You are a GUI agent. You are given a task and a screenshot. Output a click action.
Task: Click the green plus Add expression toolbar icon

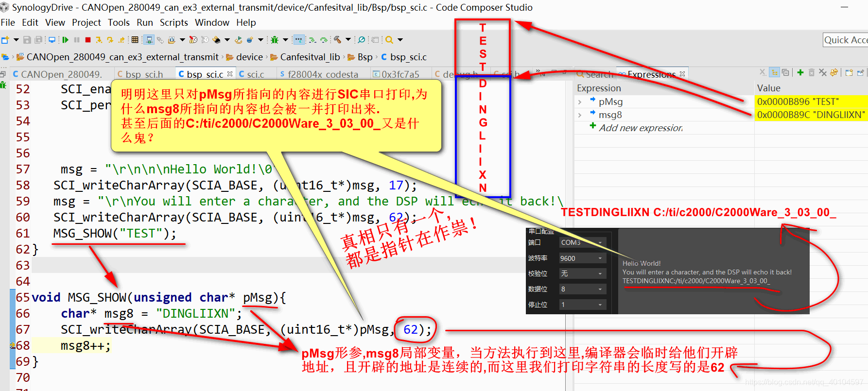click(800, 72)
